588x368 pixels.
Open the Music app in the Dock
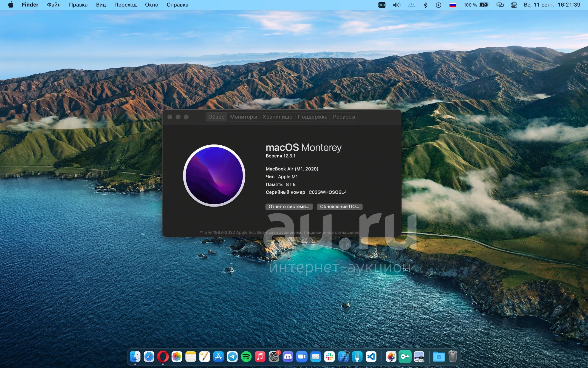260,357
